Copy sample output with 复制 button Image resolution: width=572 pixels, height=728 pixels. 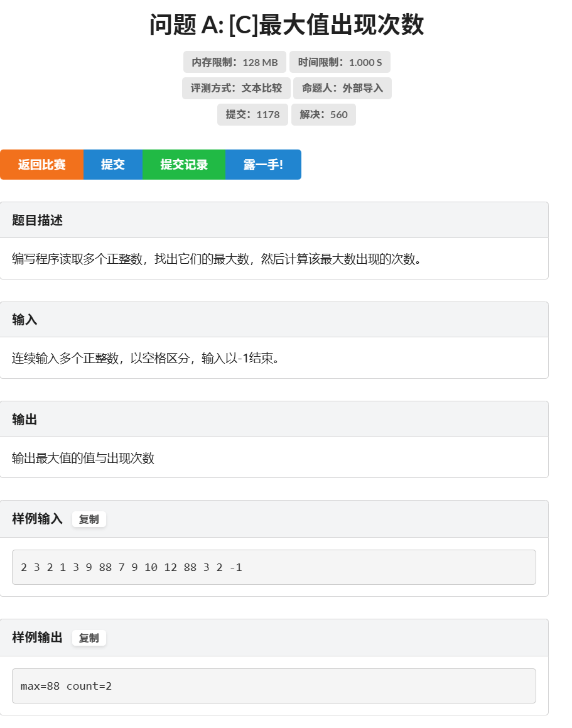pos(89,638)
